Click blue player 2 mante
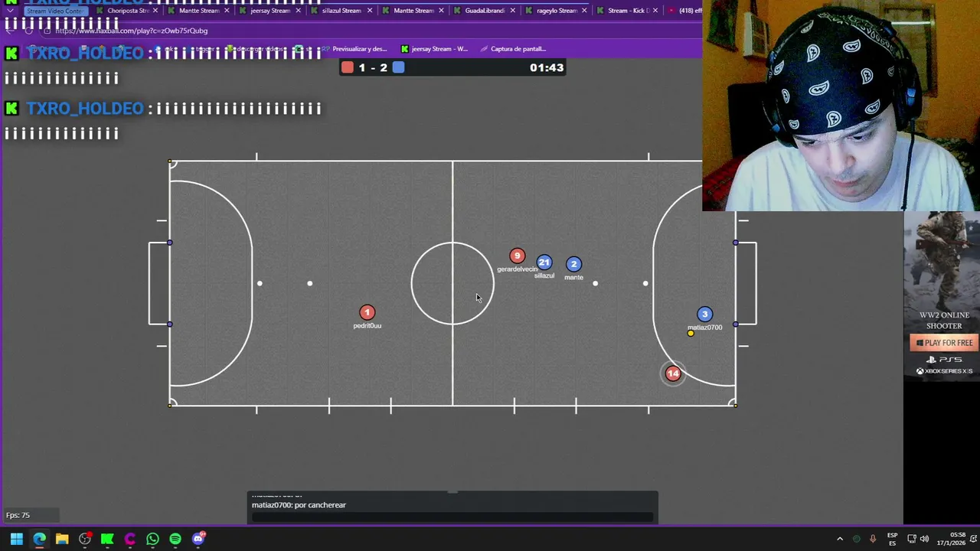This screenshot has height=551, width=980. pos(573,264)
